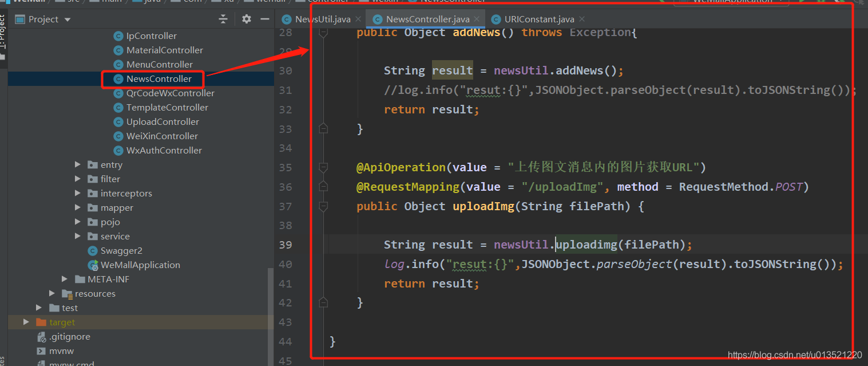Expand the mapper package arrow
The width and height of the screenshot is (868, 366).
coord(78,207)
